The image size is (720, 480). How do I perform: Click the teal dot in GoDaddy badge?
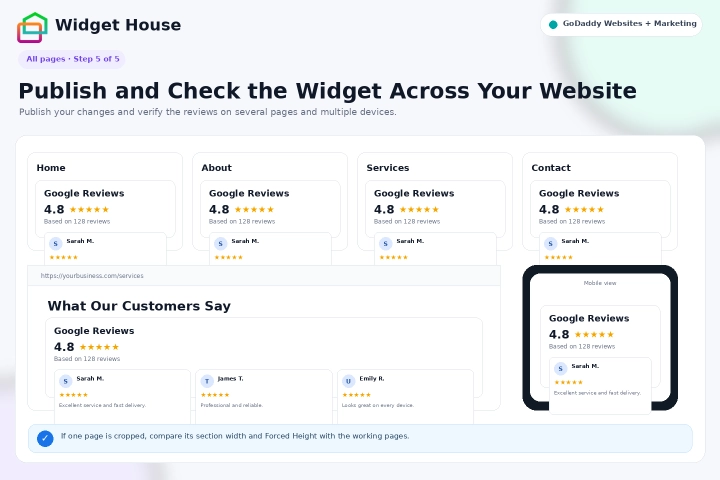tap(553, 24)
